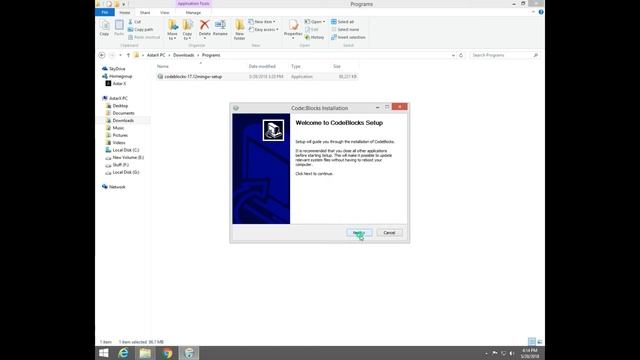The image size is (640, 360).
Task: Click the Application Tools contextual tab
Action: click(x=193, y=4)
